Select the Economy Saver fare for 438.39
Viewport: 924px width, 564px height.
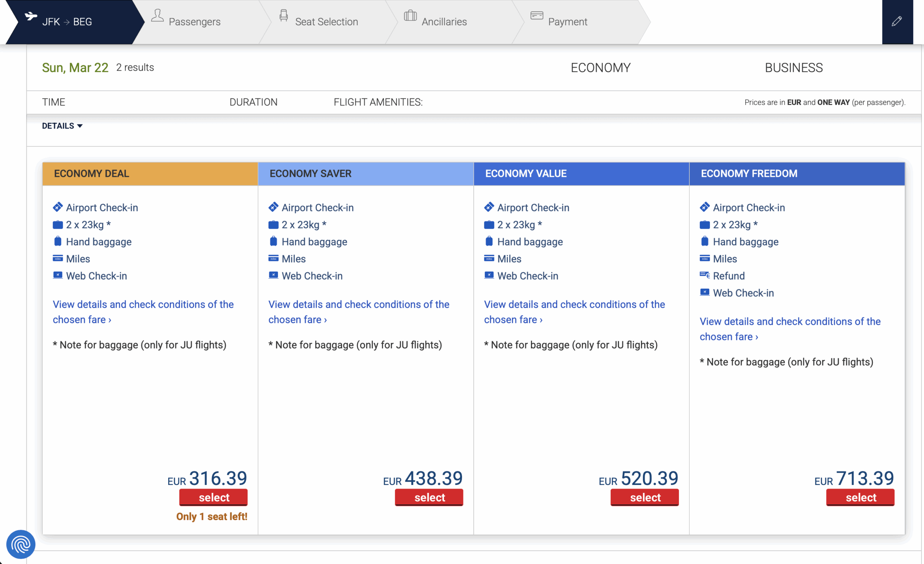(429, 497)
